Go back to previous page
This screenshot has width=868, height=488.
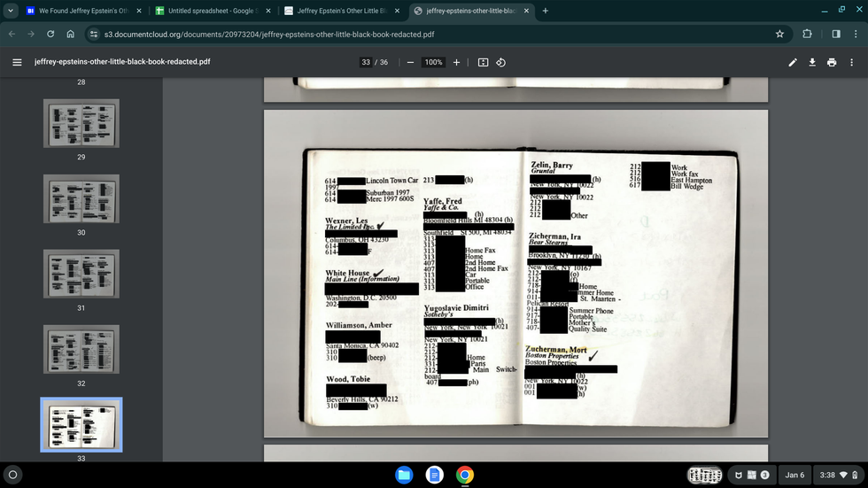pyautogui.click(x=12, y=35)
